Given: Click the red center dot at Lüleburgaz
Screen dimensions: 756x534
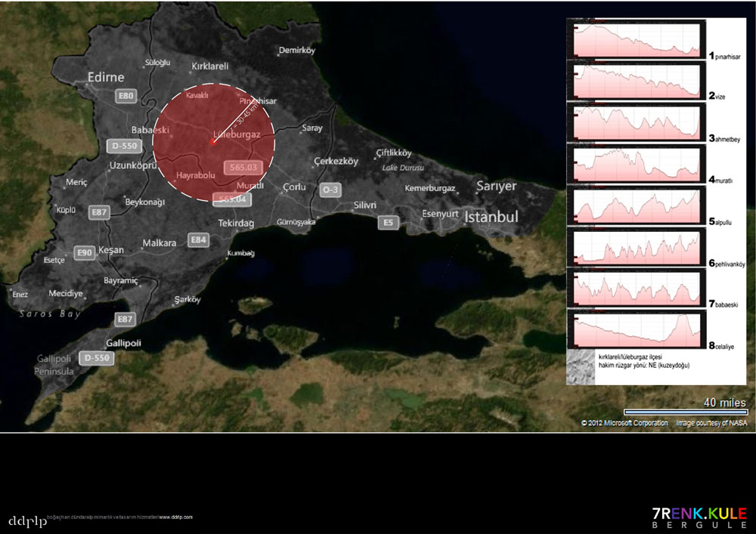Looking at the screenshot, I should click(x=213, y=140).
